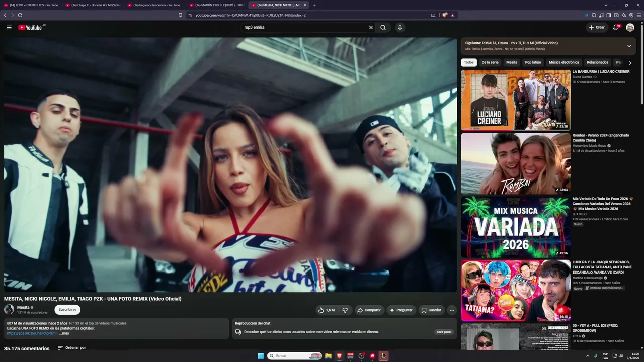Screen dimensions: 644x362
Task: Open more actions three-dot menu
Action: [x=452, y=310]
